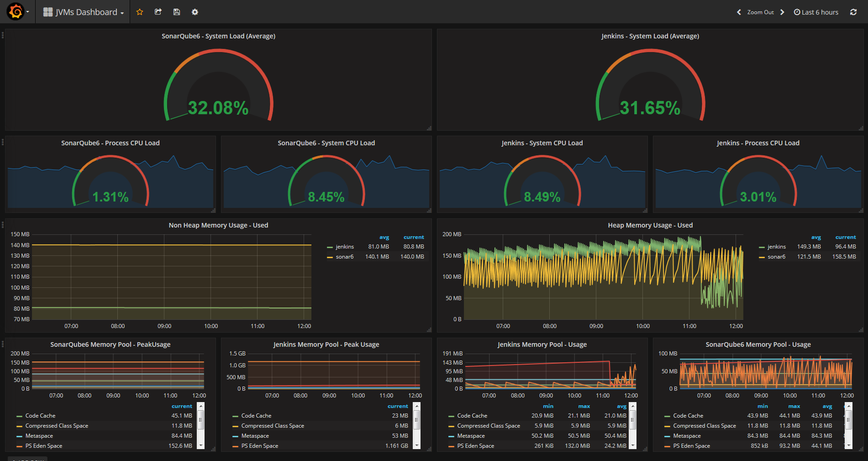Toggle Code Cache in SonarQube6 Usage legend
Viewport: 868px width, 461px height.
(x=688, y=416)
